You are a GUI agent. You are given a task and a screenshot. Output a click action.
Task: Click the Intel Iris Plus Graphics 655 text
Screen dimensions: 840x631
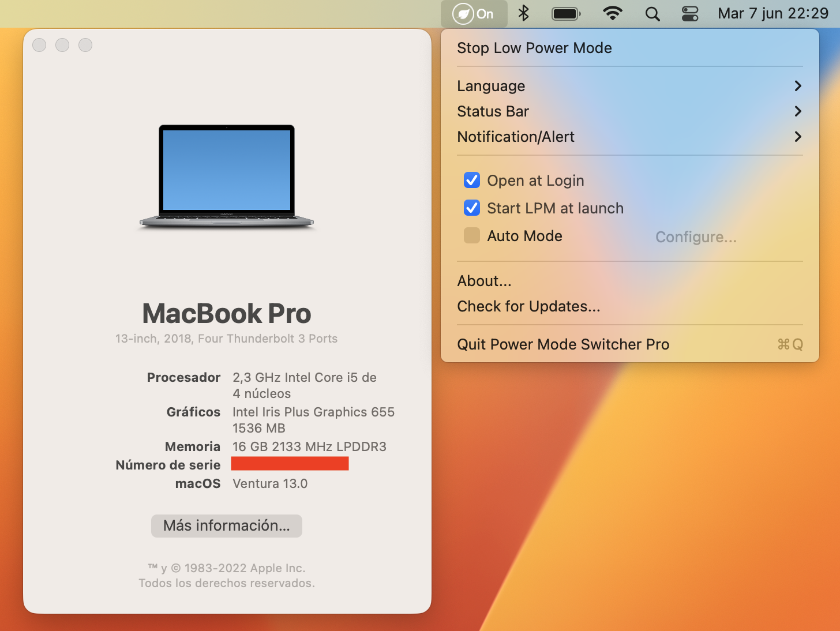313,412
